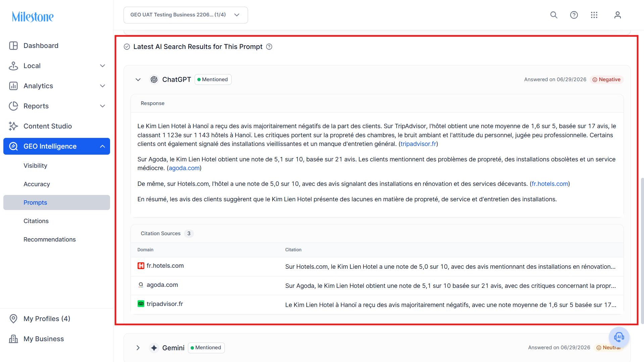Collapse the GEO Intelligence menu chevron
The image size is (644, 362).
click(103, 146)
